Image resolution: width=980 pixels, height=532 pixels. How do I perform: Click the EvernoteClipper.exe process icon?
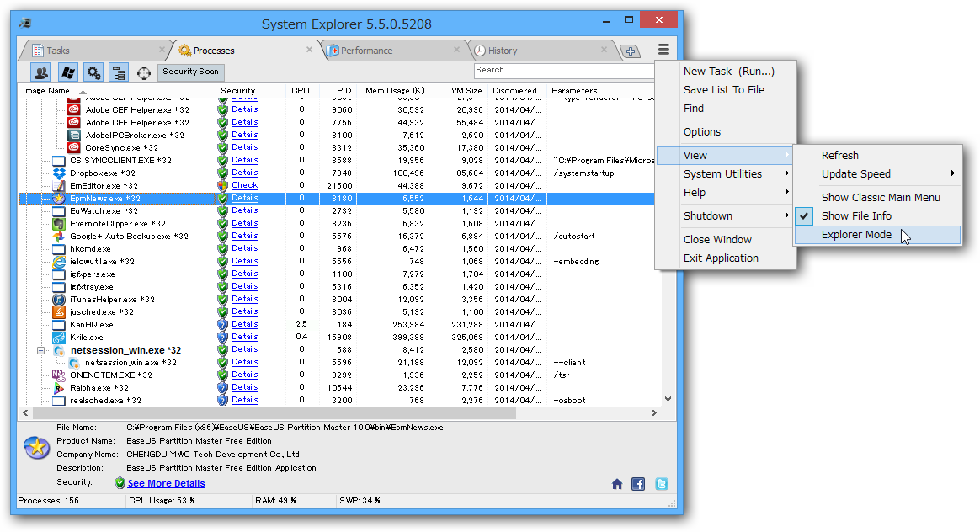[59, 224]
